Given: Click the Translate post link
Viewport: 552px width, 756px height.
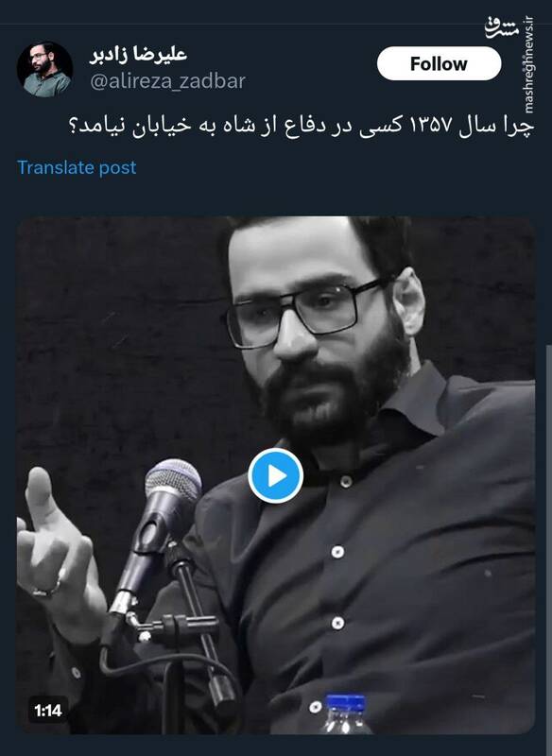Looking at the screenshot, I should coord(77,167).
